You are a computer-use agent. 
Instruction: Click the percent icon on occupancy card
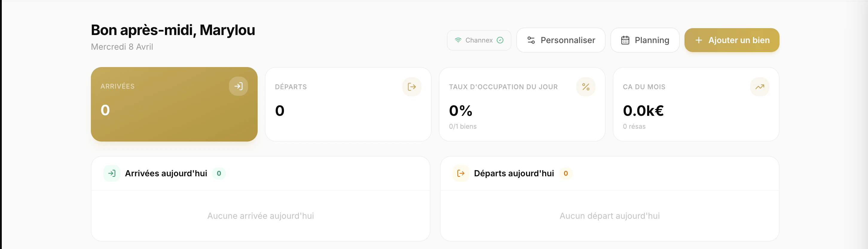click(x=585, y=87)
